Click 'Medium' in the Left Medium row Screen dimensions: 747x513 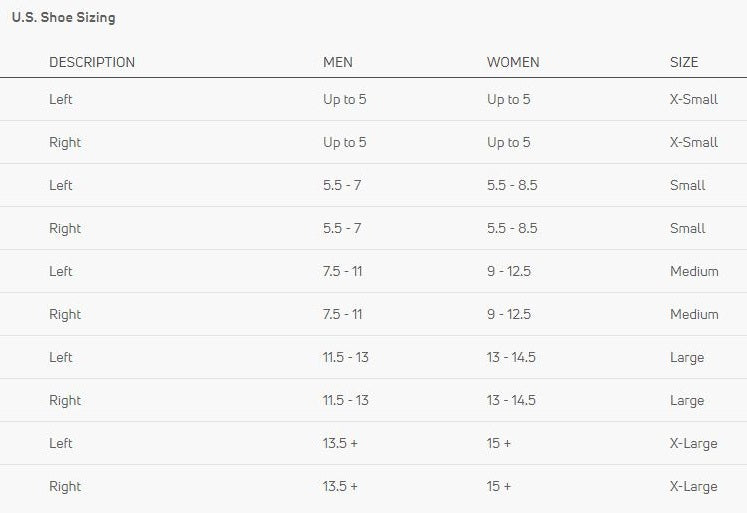[x=694, y=271]
